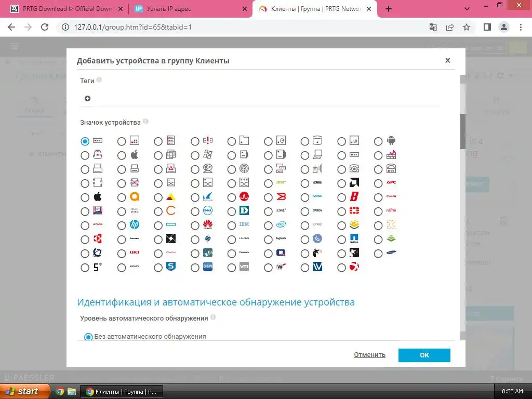This screenshot has height=399, width=532.
Task: Click the dialog vertical scrollbar thumb
Action: pos(463,131)
